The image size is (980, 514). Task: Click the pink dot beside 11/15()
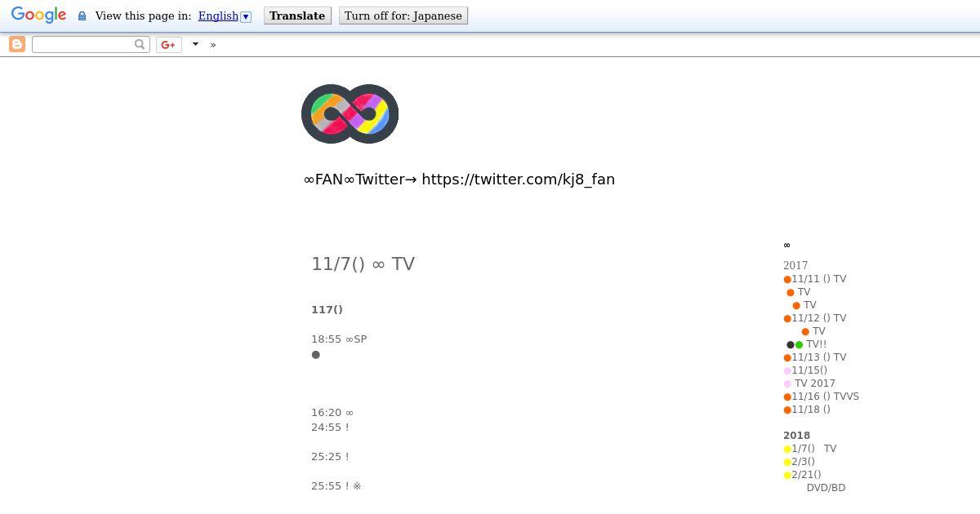pyautogui.click(x=787, y=371)
